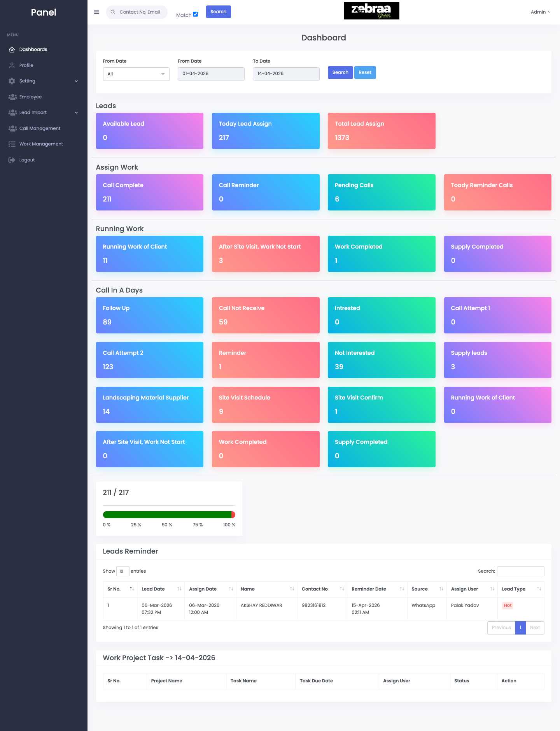Open the Today Lead Assign card
This screenshot has height=731, width=560.
pyautogui.click(x=265, y=131)
